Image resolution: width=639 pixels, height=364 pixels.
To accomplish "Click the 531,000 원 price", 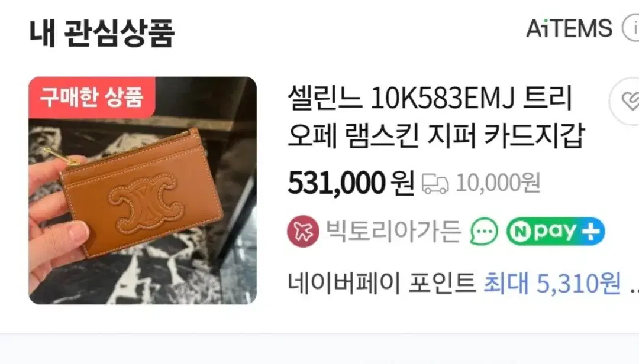I will tap(350, 183).
